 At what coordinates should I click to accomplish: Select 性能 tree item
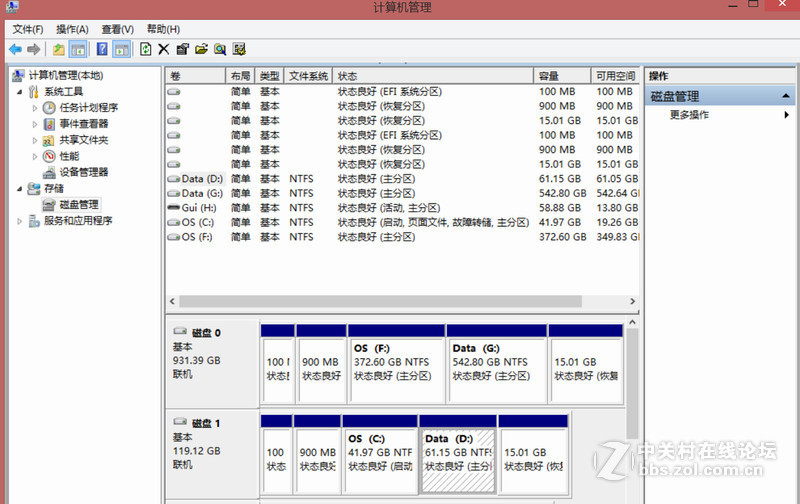click(69, 156)
